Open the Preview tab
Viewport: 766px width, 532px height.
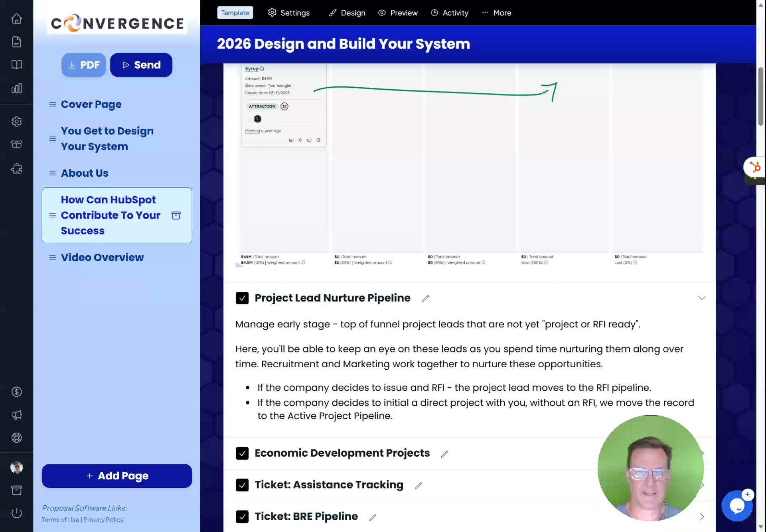398,13
